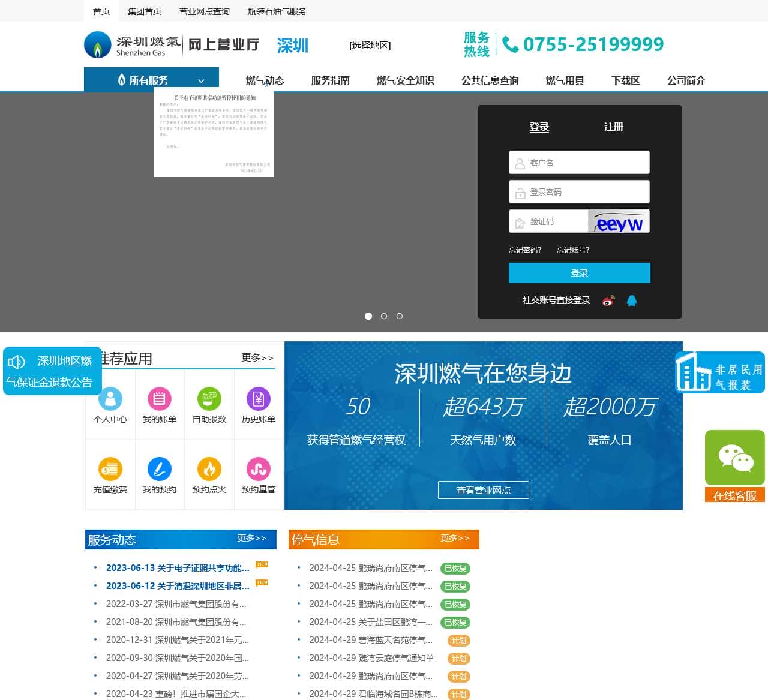Open the 2023-06-12 清退深圳地区 news item
Image resolution: width=768 pixels, height=700 pixels.
point(178,586)
